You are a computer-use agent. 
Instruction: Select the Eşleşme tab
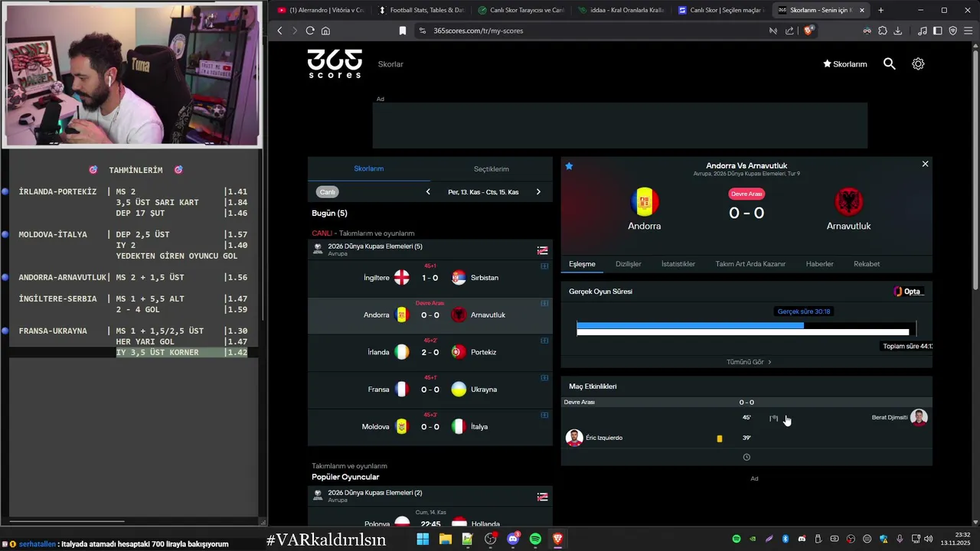tap(582, 264)
